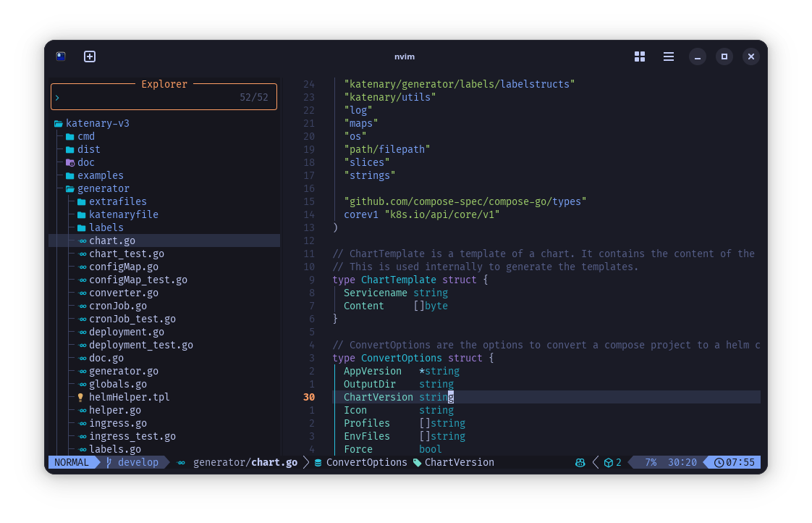The image size is (812, 523).
Task: Open labels.go file
Action: [x=115, y=449]
